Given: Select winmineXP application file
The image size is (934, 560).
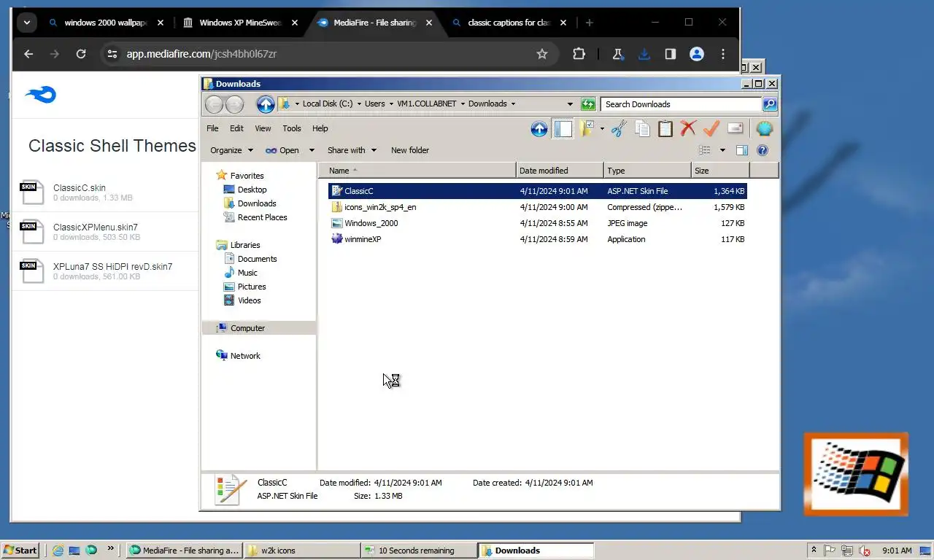Looking at the screenshot, I should (x=363, y=239).
